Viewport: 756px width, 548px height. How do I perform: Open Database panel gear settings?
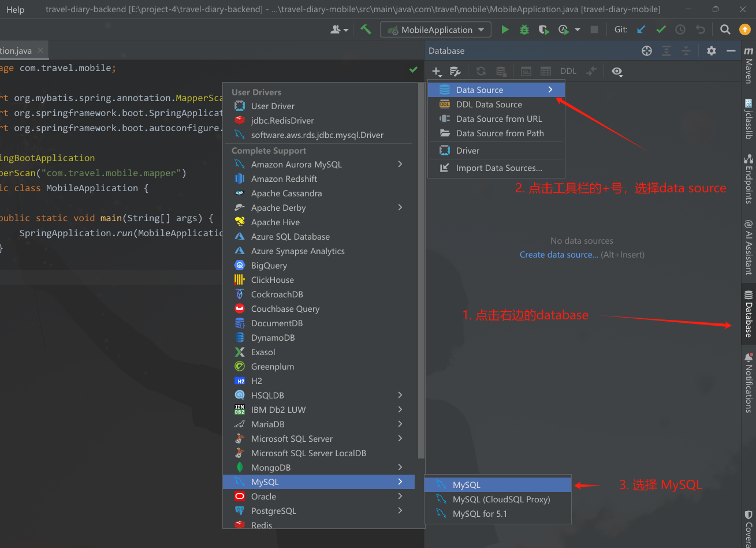712,51
